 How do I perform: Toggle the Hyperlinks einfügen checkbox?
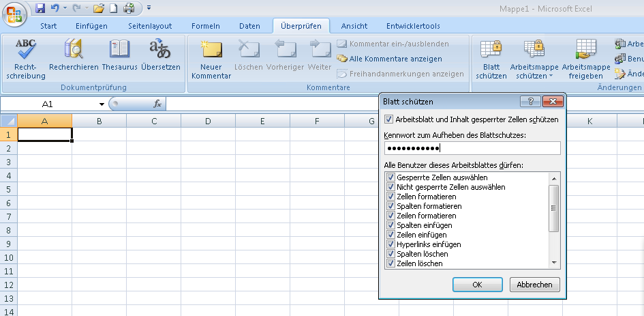click(x=391, y=244)
